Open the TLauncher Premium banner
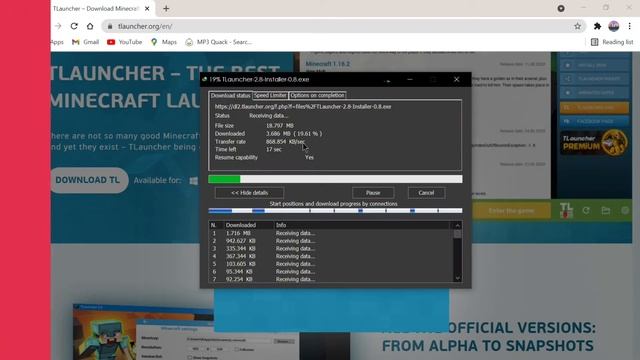The height and width of the screenshot is (360, 640). click(594, 142)
